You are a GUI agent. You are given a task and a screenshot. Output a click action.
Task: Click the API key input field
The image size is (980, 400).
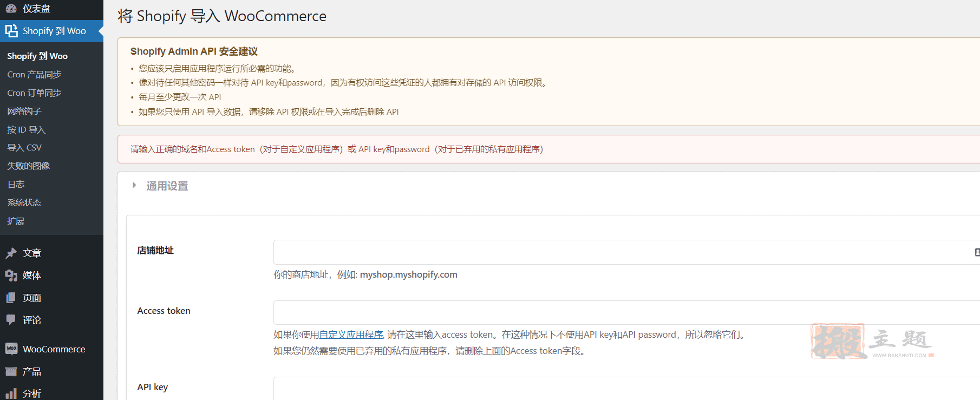coord(626,389)
